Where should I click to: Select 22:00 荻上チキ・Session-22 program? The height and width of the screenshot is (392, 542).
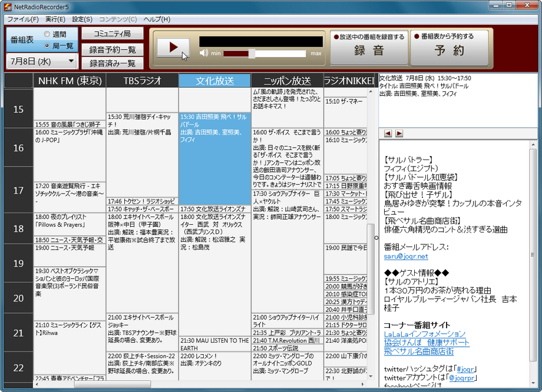pyautogui.click(x=142, y=366)
